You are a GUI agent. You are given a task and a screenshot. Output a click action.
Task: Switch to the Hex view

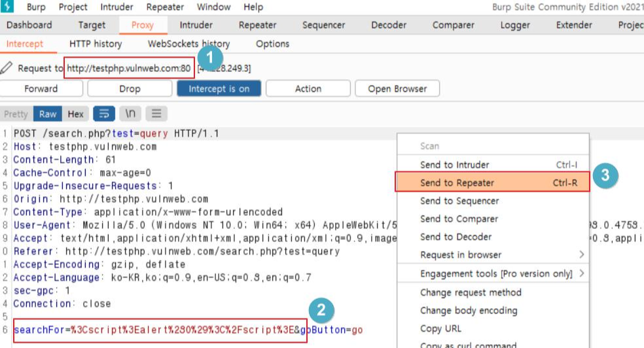tap(75, 114)
